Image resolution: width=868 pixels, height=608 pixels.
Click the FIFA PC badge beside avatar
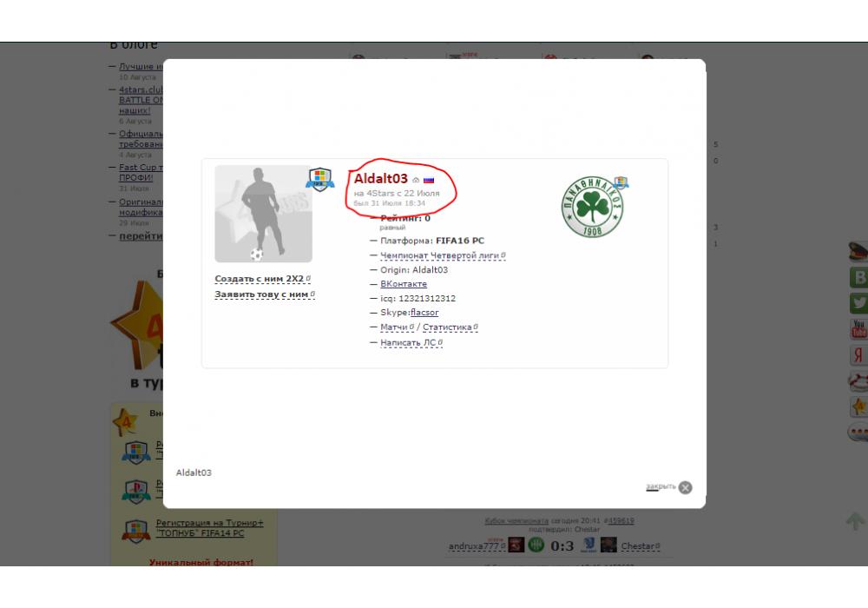319,180
